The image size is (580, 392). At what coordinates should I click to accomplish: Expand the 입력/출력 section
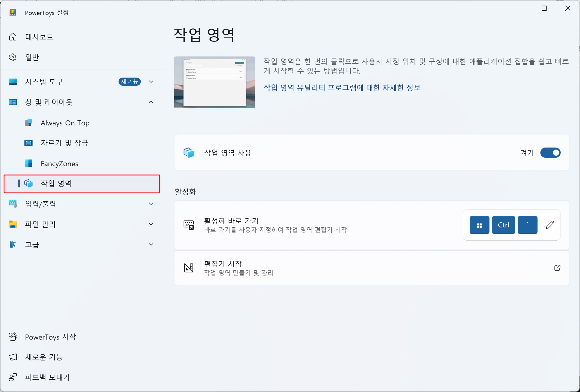[151, 204]
